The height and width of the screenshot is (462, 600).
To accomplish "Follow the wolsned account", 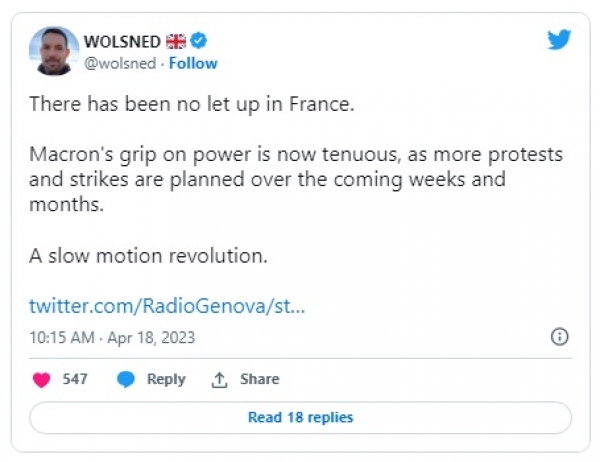I will click(x=193, y=63).
